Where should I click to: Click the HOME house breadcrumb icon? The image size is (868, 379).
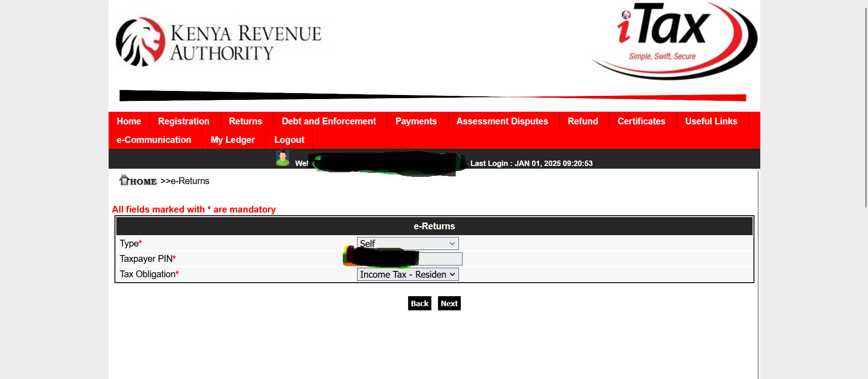click(x=138, y=180)
